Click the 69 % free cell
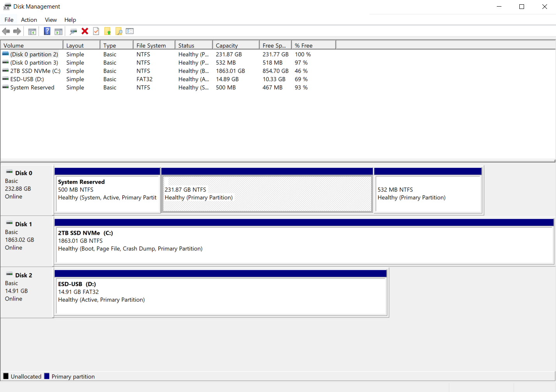This screenshot has height=392, width=556. (x=301, y=79)
